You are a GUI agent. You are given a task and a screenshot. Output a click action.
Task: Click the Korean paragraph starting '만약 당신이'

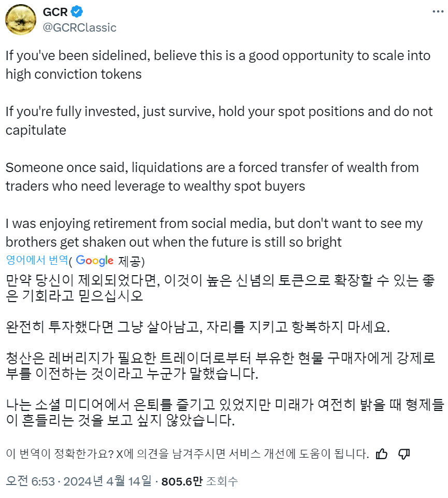point(220,289)
